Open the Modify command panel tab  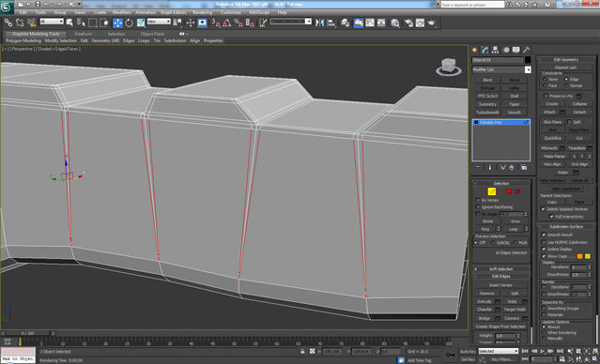pos(485,50)
